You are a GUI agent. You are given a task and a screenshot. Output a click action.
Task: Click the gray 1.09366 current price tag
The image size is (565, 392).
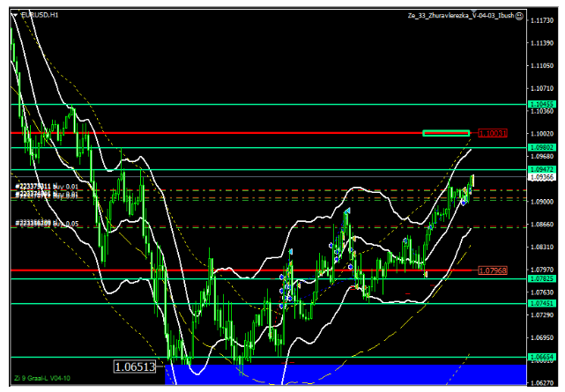[540, 177]
